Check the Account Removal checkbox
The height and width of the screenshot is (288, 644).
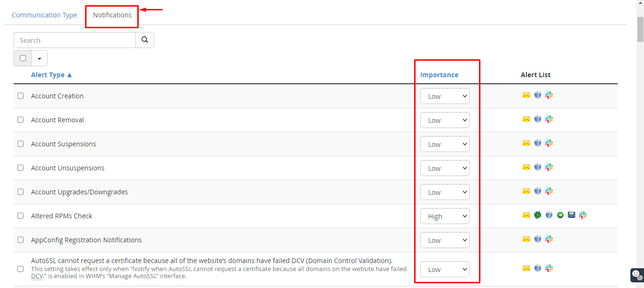pyautogui.click(x=20, y=120)
